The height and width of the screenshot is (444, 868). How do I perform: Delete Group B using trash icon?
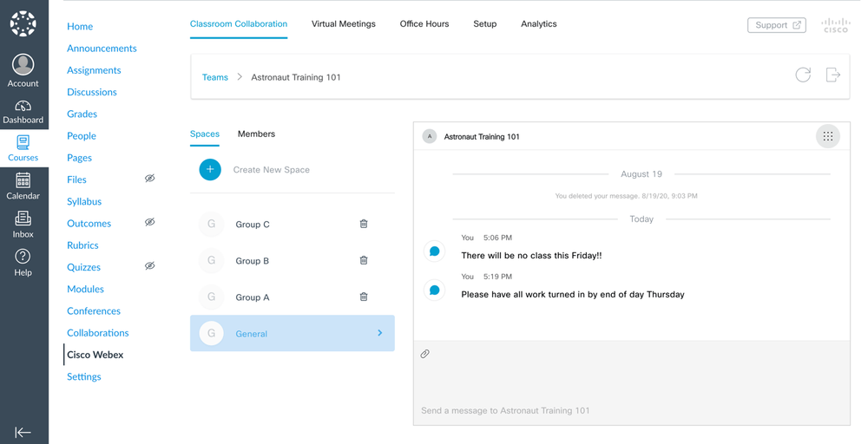(364, 260)
